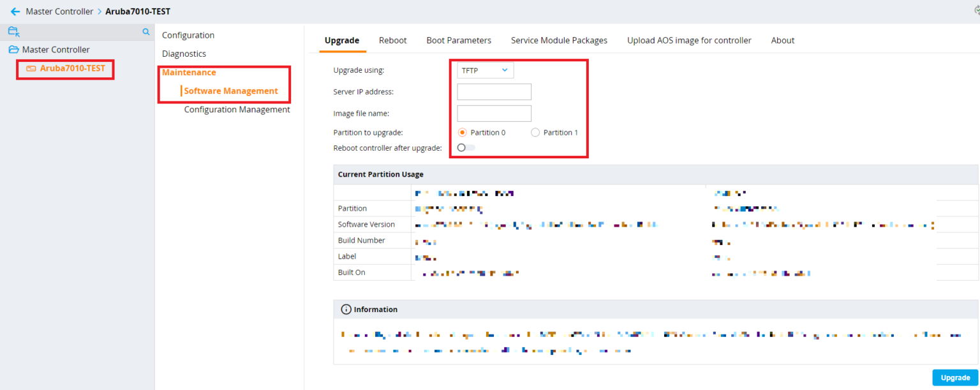This screenshot has width=980, height=390.
Task: Click the blue back arrow icon
Action: tap(15, 11)
